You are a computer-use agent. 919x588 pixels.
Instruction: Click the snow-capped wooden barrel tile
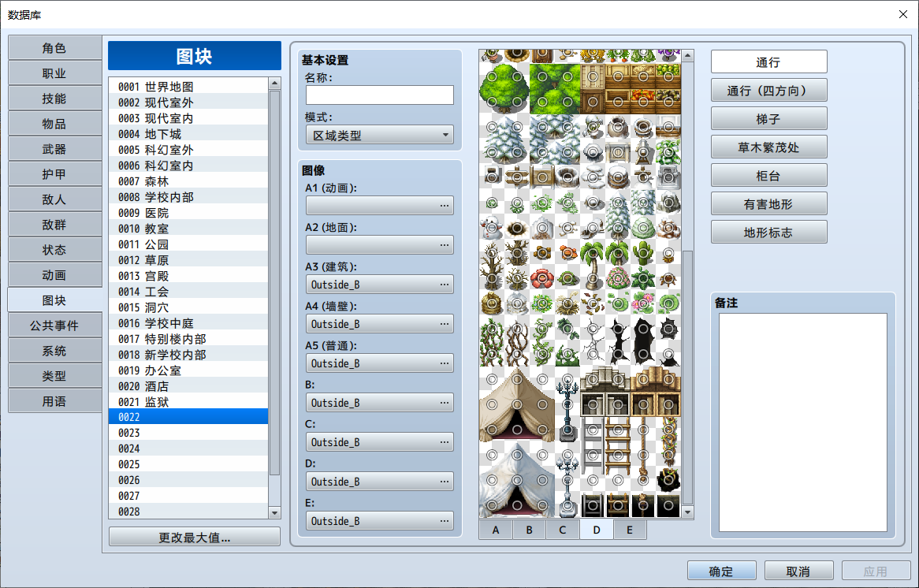[618, 177]
